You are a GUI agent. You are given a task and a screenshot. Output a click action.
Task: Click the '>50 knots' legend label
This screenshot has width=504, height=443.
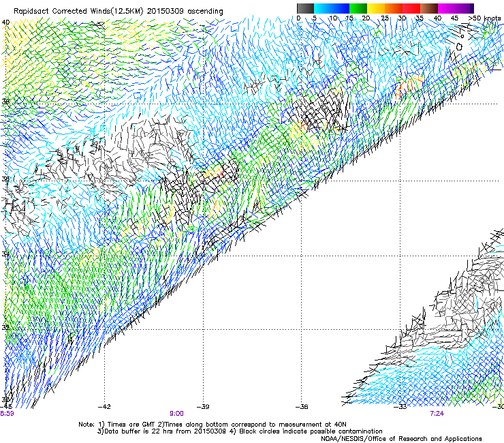coord(484,18)
